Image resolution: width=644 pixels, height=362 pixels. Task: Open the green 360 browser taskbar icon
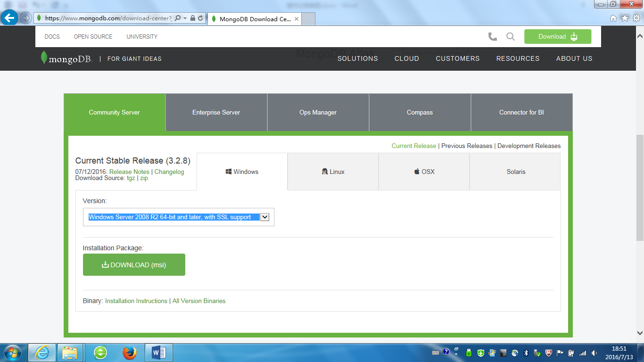click(x=100, y=353)
